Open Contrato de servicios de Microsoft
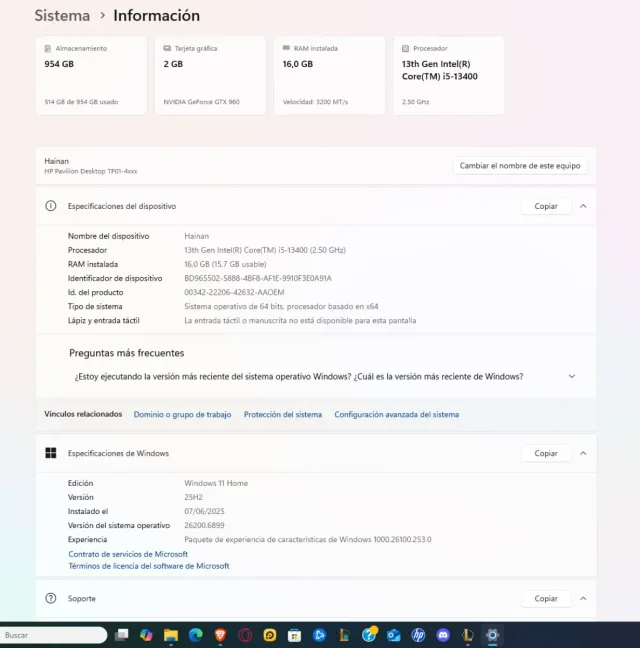The width and height of the screenshot is (640, 648). tap(128, 554)
